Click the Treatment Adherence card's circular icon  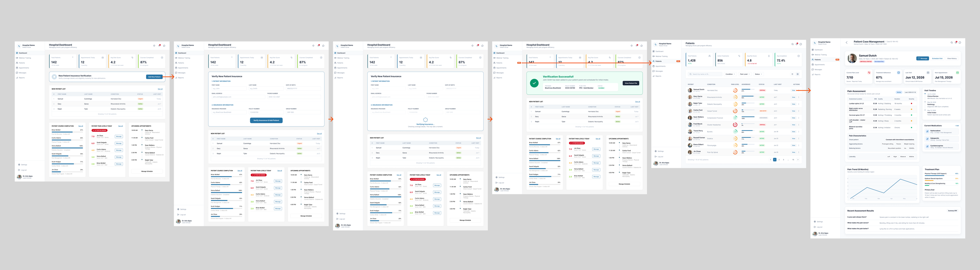pyautogui.click(x=898, y=72)
